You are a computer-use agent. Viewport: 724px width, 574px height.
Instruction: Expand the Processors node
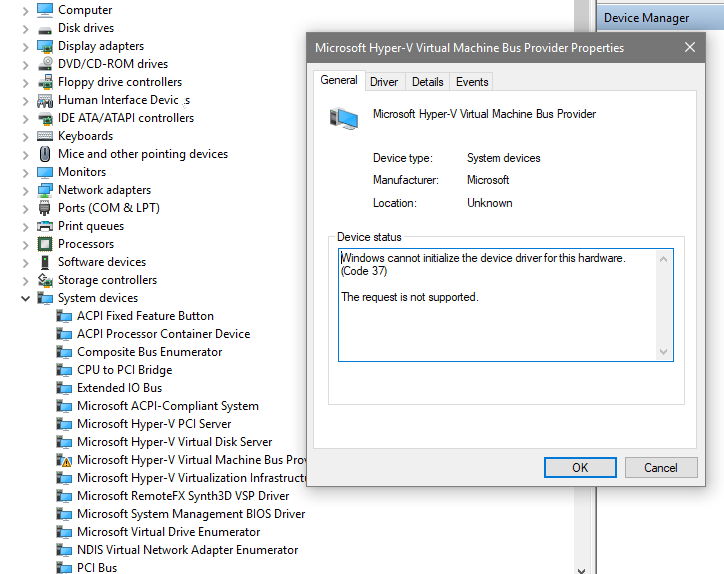[25, 245]
